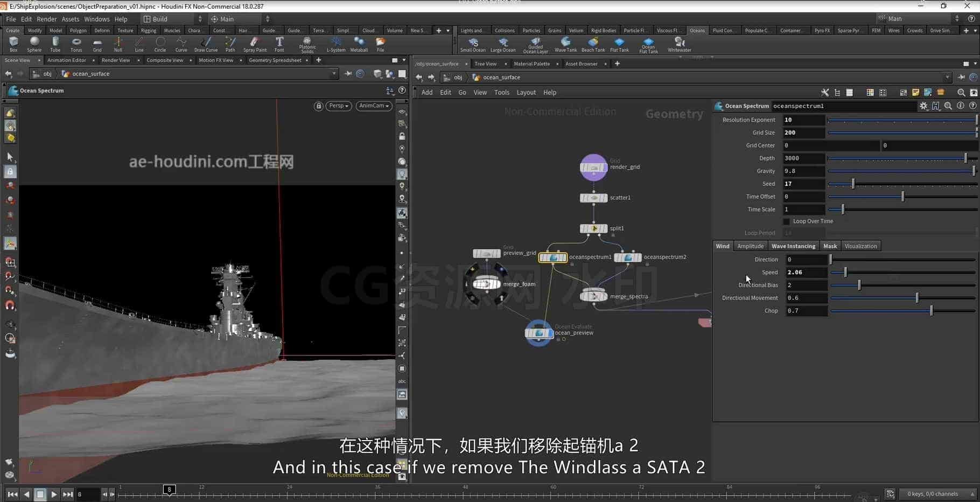This screenshot has height=502, width=980.
Task: Select the Spray Paint tool
Action: 255,44
